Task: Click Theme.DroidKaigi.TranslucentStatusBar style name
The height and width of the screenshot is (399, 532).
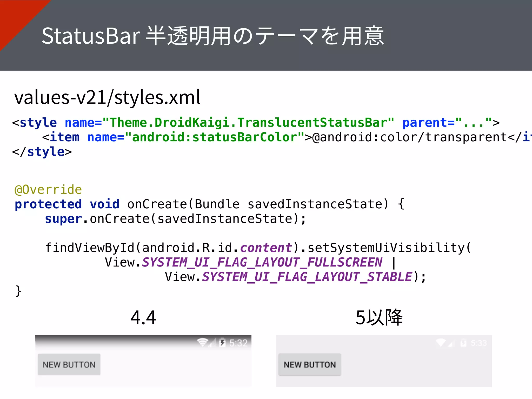Action: pos(248,122)
